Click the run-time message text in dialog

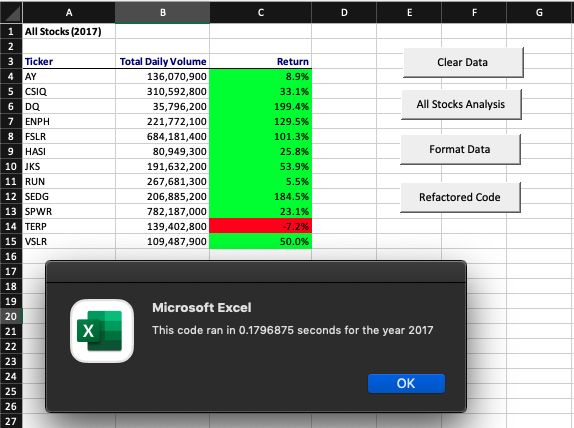[x=292, y=330]
